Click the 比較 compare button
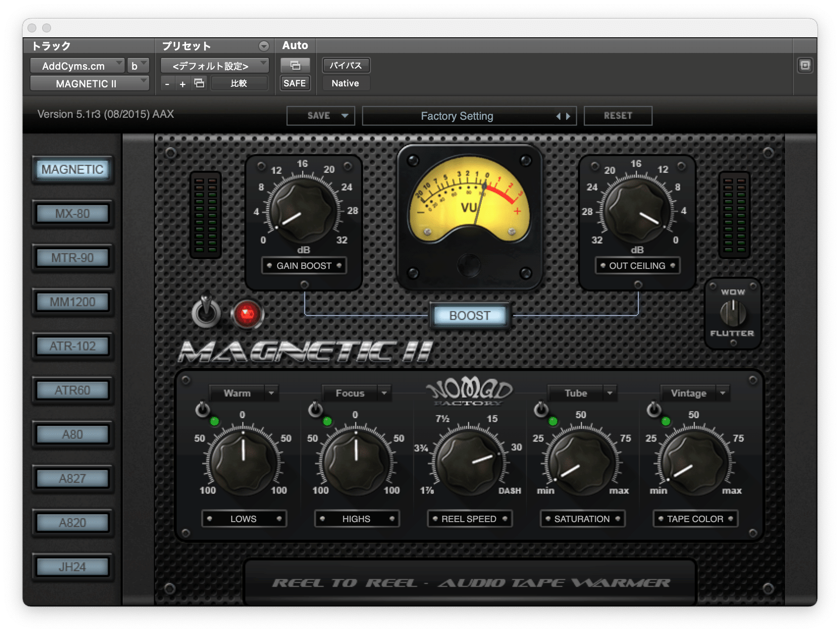 click(x=239, y=83)
